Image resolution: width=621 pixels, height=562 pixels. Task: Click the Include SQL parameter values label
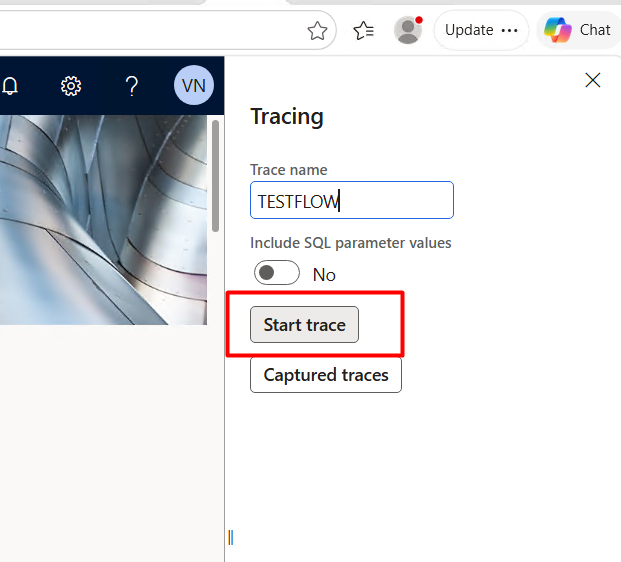click(351, 243)
